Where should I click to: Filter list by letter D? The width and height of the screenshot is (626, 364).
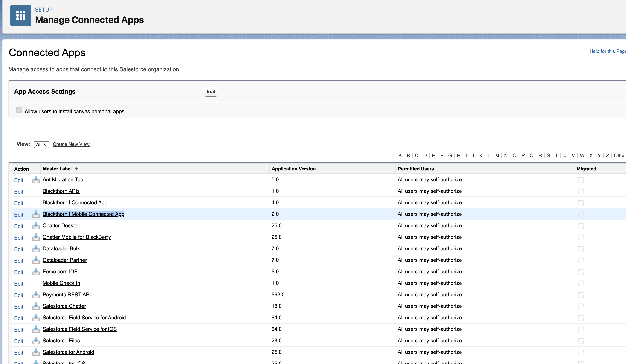point(425,156)
